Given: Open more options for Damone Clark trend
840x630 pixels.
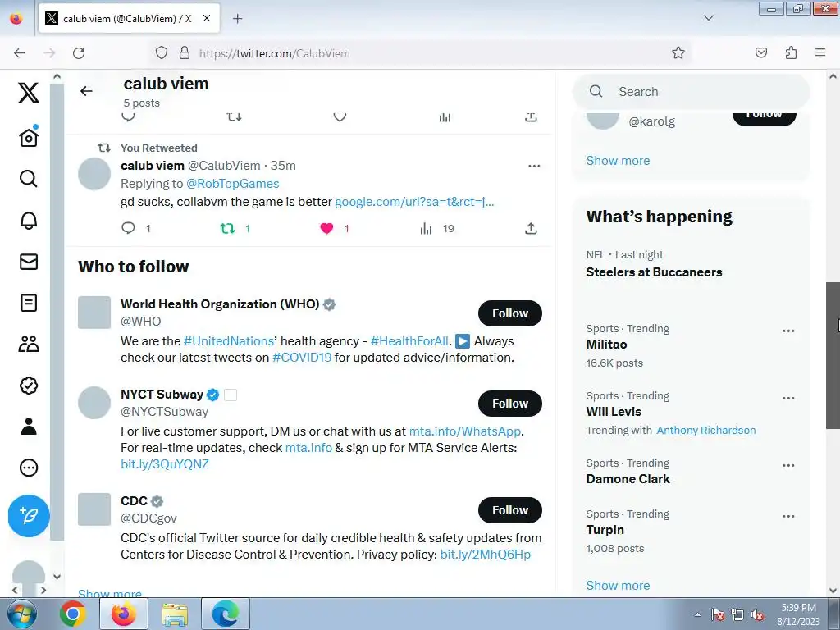Looking at the screenshot, I should point(788,465).
